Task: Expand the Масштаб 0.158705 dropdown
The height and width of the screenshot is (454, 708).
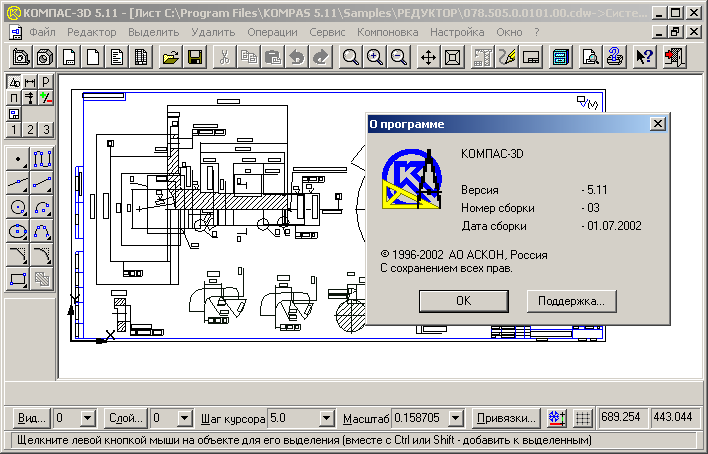Action: tap(456, 418)
